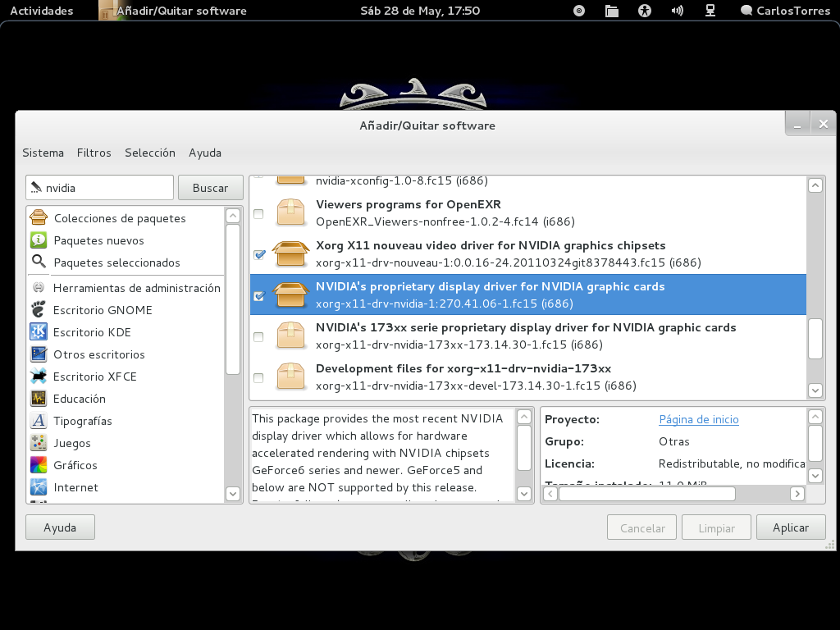
Task: Click the nvidia-173xx-devel package icon
Action: (x=291, y=377)
